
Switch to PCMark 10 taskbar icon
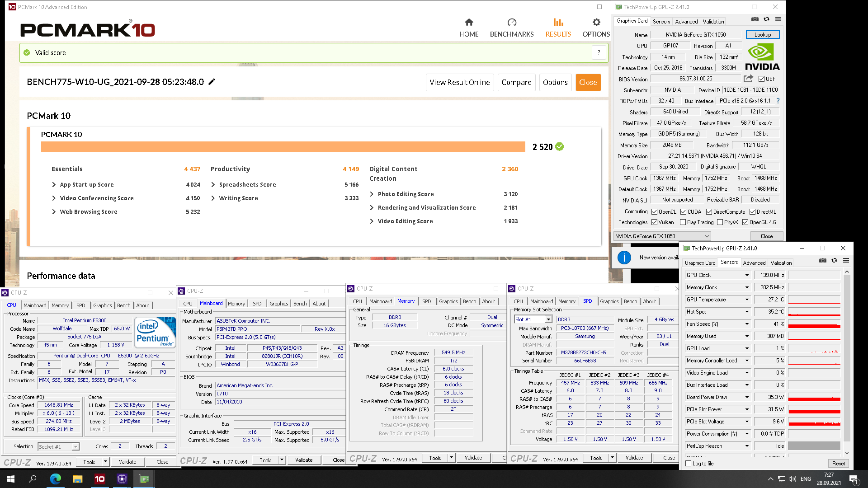100,479
